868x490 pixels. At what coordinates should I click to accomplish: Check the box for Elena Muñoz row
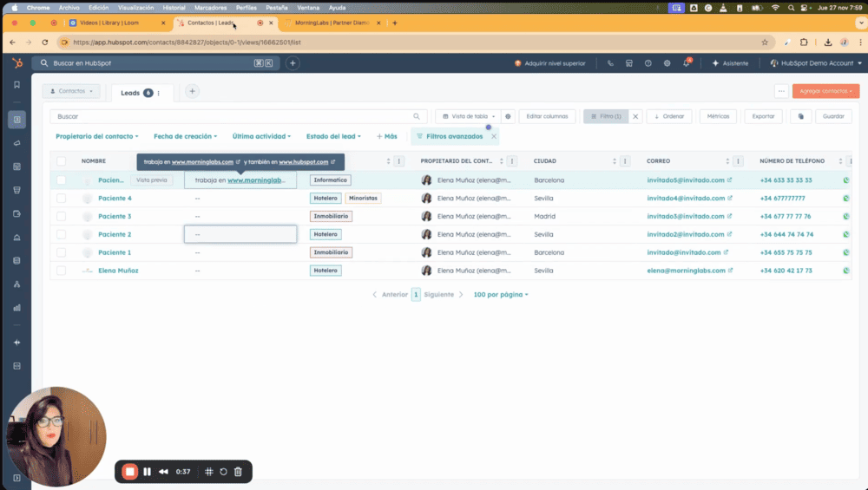pos(61,271)
